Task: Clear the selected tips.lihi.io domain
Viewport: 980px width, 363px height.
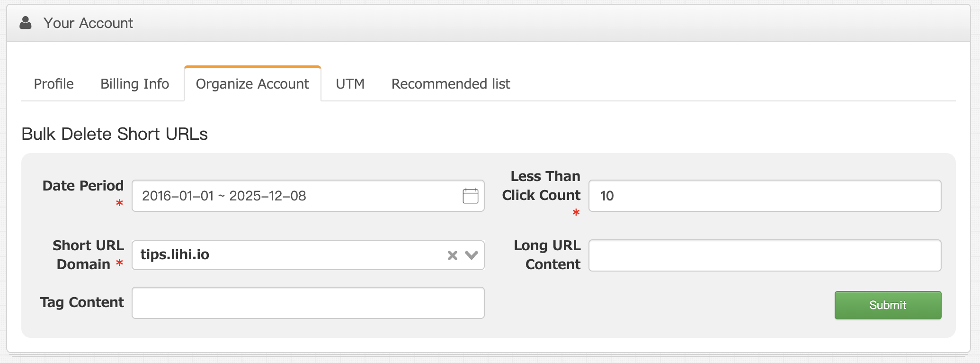Action: click(452, 255)
